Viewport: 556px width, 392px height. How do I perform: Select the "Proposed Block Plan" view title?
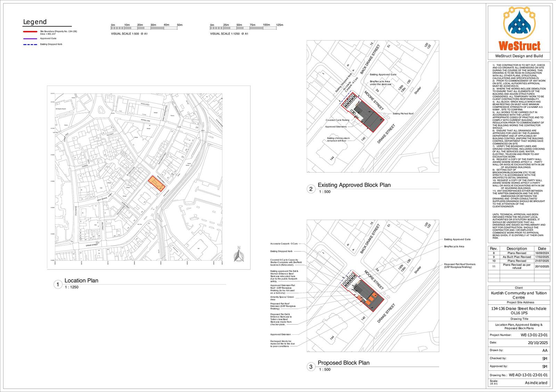pyautogui.click(x=344, y=363)
